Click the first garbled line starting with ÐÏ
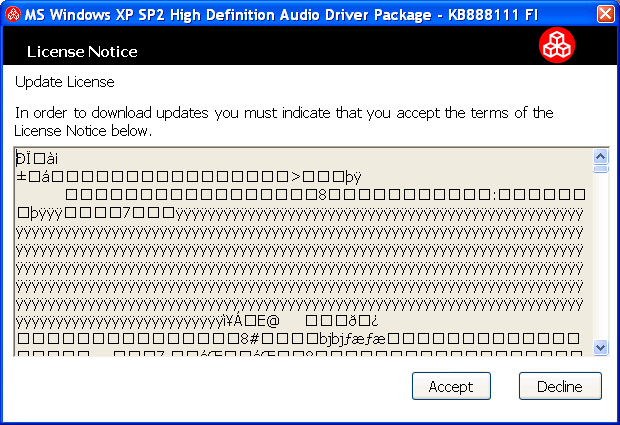Screen dimensions: 620x425 click(37, 158)
